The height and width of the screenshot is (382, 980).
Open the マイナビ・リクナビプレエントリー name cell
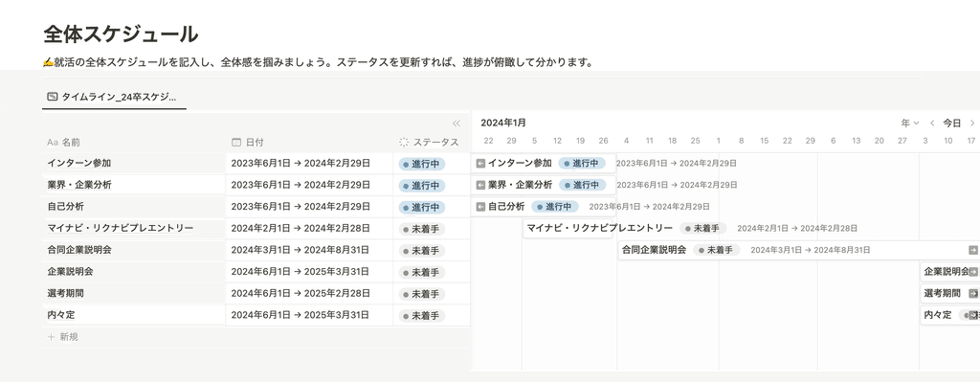pyautogui.click(x=134, y=228)
